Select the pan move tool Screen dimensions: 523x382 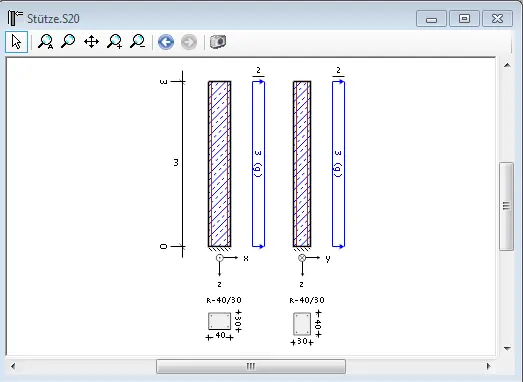91,42
